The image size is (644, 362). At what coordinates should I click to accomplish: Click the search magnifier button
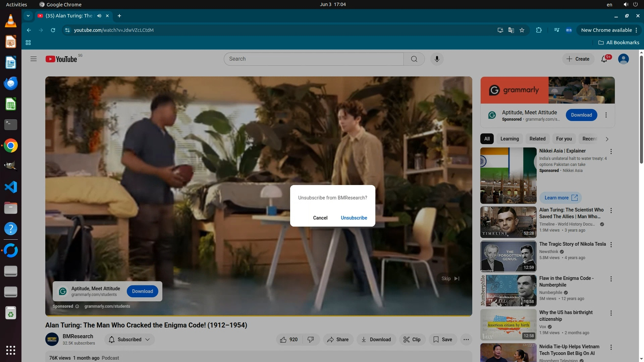click(414, 59)
